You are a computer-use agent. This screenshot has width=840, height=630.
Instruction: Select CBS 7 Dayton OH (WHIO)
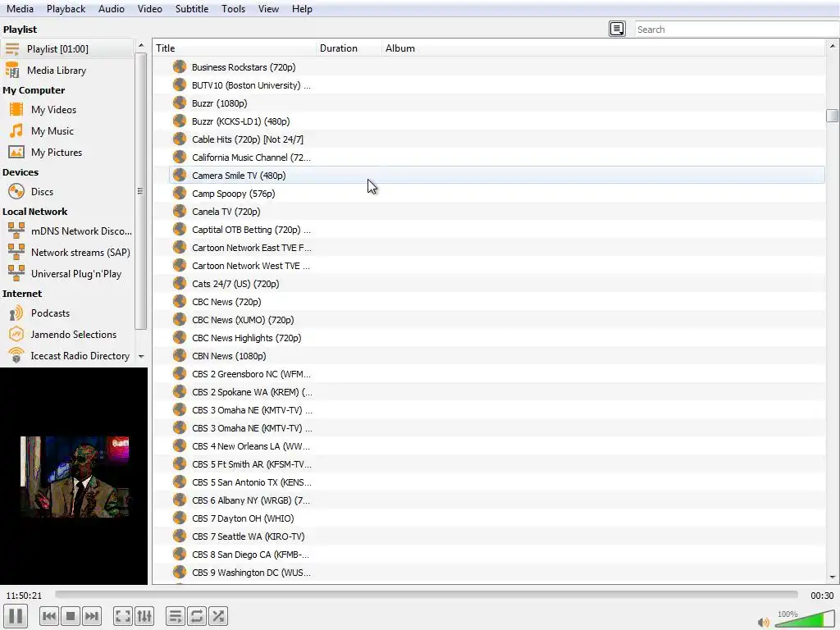click(x=496, y=518)
